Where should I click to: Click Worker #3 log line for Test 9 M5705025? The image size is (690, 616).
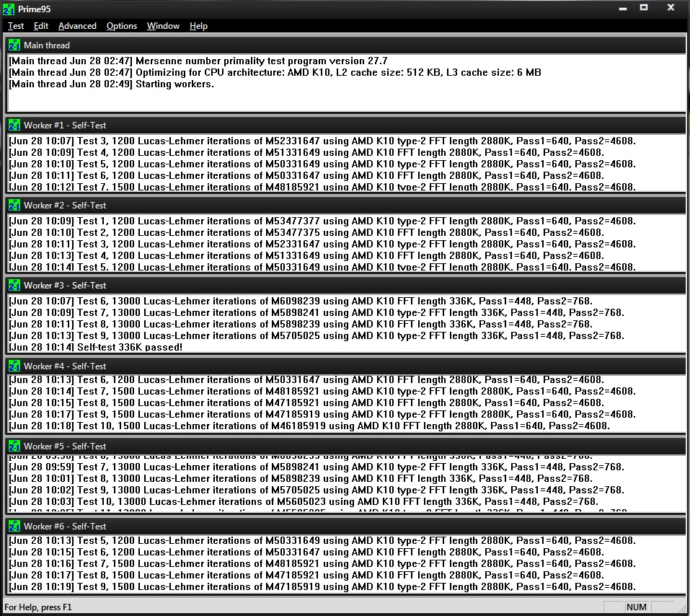pyautogui.click(x=317, y=335)
